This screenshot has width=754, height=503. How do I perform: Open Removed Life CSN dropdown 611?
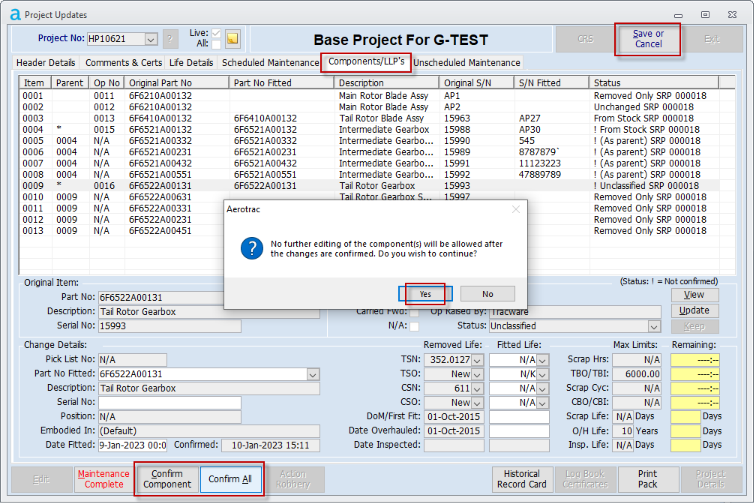point(478,389)
